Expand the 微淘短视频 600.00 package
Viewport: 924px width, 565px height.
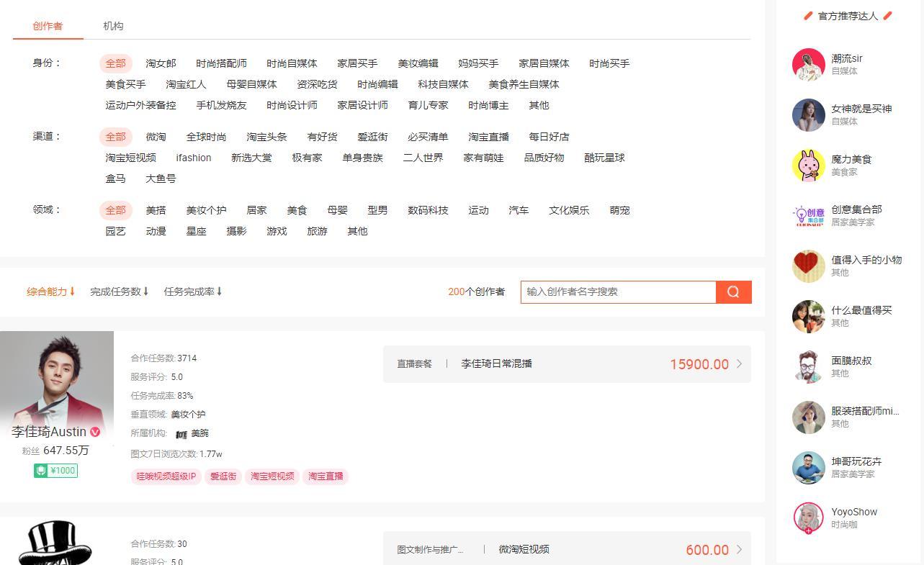(x=567, y=548)
